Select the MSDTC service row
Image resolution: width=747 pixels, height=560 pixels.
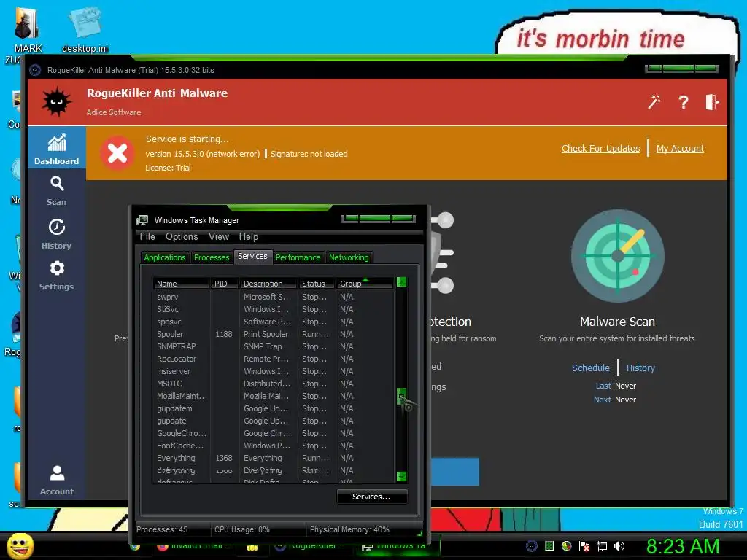tap(274, 384)
